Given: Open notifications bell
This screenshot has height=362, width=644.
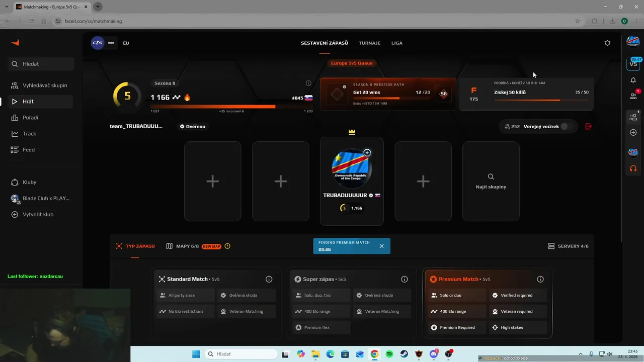Looking at the screenshot, I should (633, 80).
